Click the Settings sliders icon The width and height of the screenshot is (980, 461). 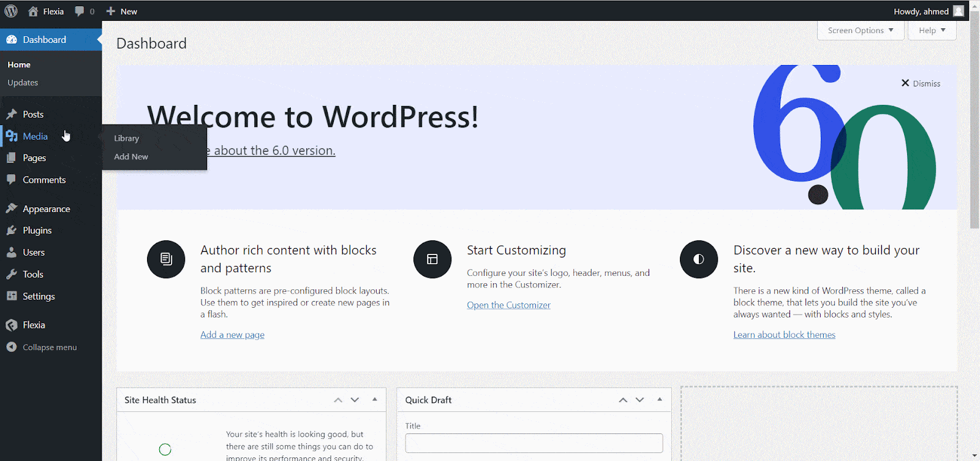pyautogui.click(x=12, y=296)
